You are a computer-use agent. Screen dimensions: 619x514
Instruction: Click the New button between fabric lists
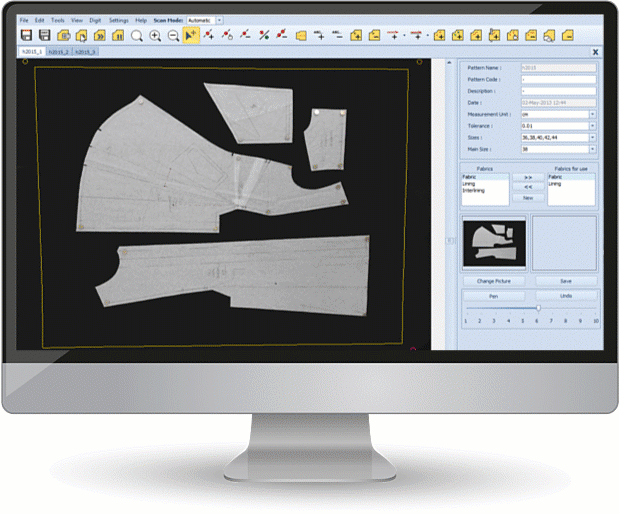[x=527, y=198]
